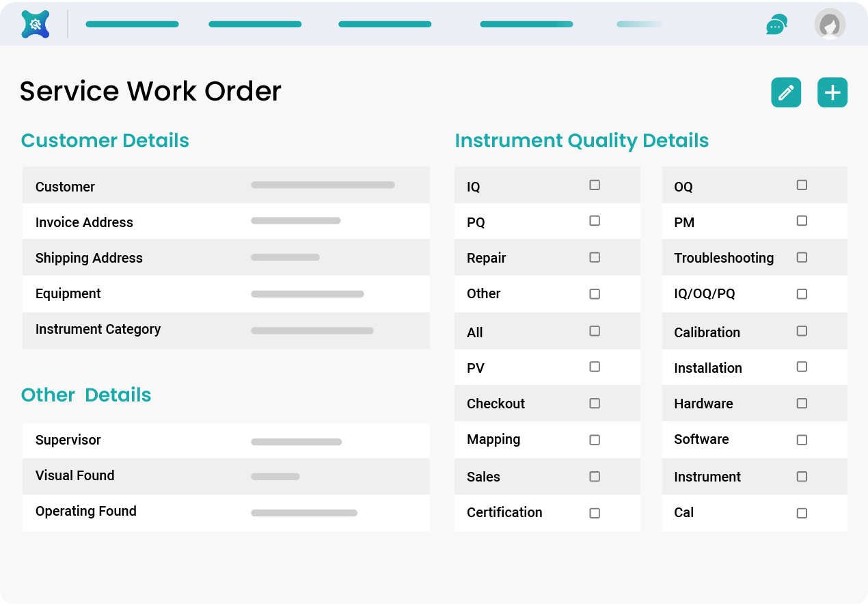Viewport: 868px width, 606px height.
Task: Enable the OQ option
Action: coord(801,185)
